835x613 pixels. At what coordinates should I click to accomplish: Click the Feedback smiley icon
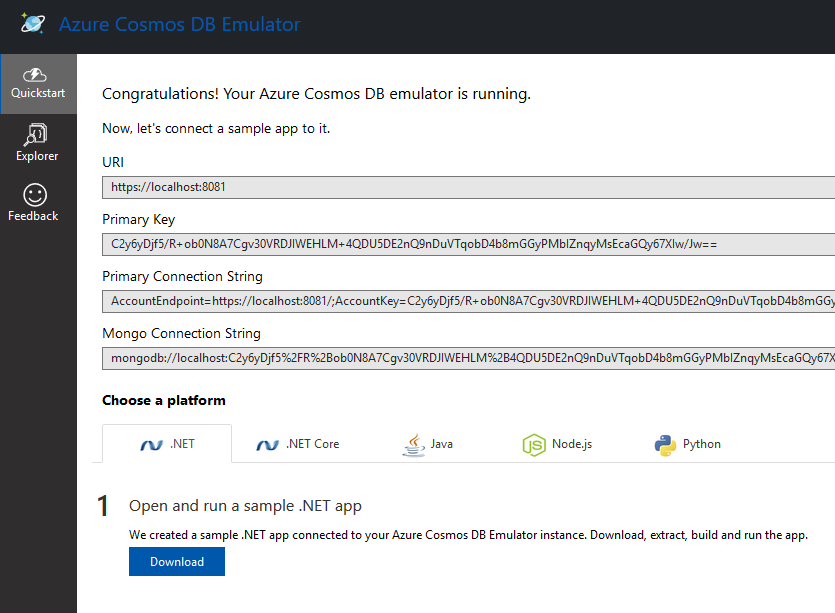click(x=33, y=194)
